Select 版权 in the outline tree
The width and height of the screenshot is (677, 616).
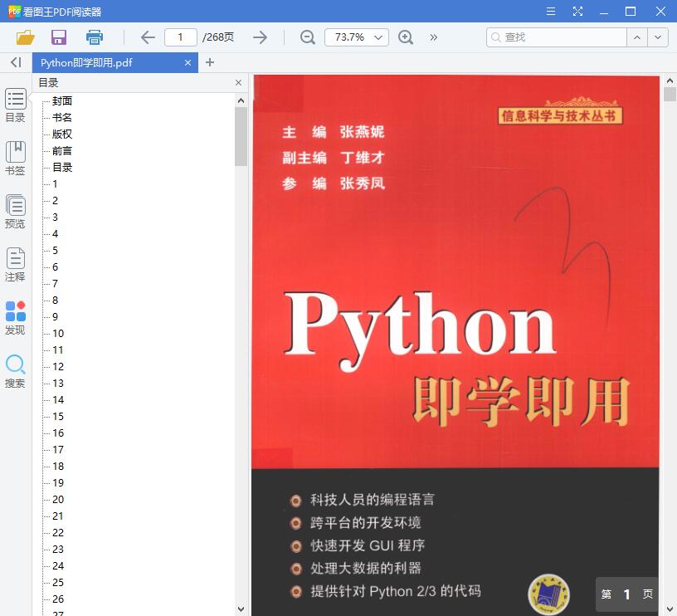[x=62, y=134]
